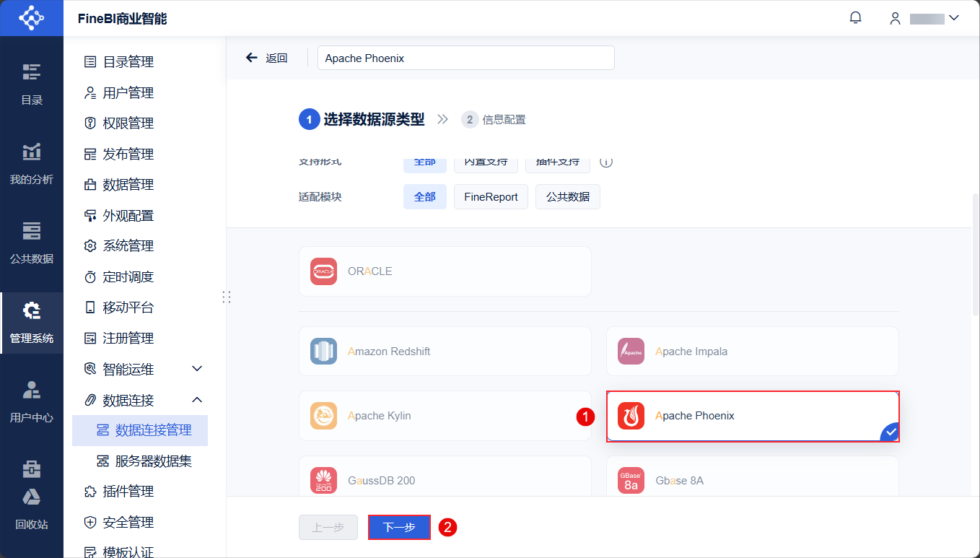Click the 返回 back arrow button
The image size is (980, 558).
coord(266,58)
